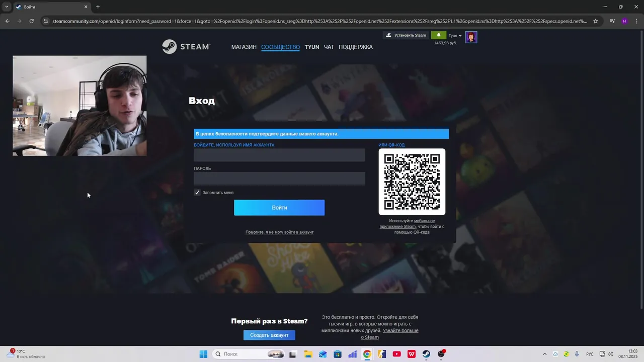644x362 pixels.
Task: Click the taskbar Поиск search box
Action: click(x=249, y=354)
